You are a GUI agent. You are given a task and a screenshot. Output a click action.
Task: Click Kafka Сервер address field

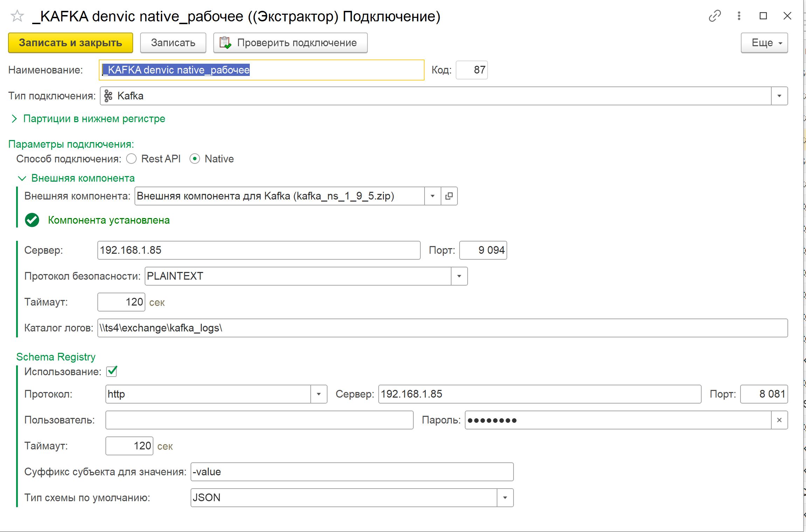259,250
